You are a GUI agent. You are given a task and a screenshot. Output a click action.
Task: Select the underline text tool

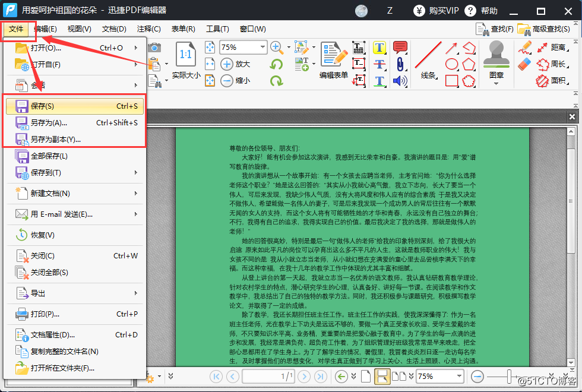[x=379, y=81]
